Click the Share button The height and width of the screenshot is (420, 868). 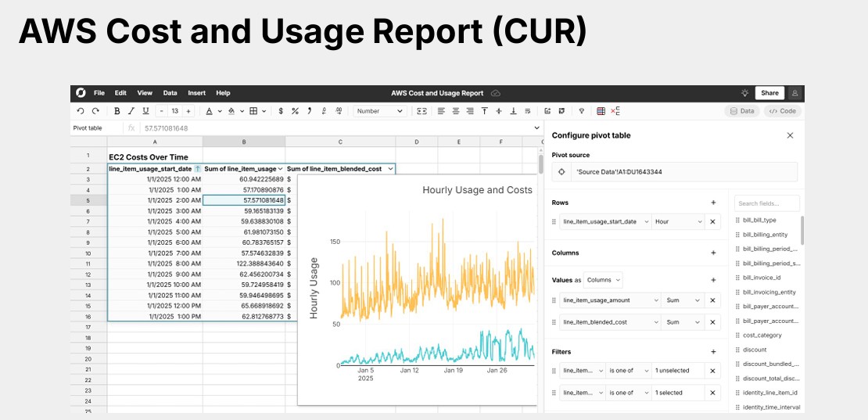pos(769,93)
